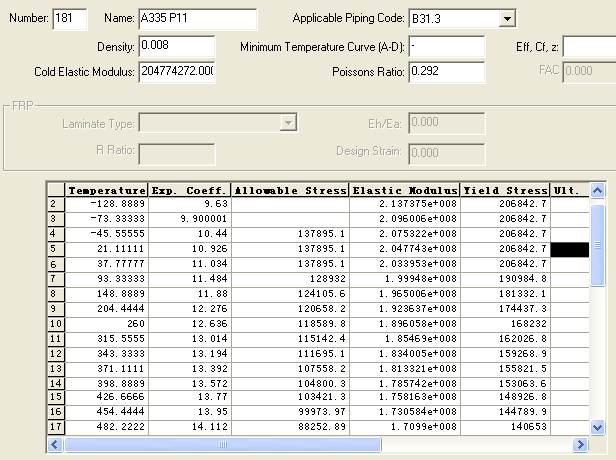Click the horizontal scrollbar left arrow

pos(56,443)
